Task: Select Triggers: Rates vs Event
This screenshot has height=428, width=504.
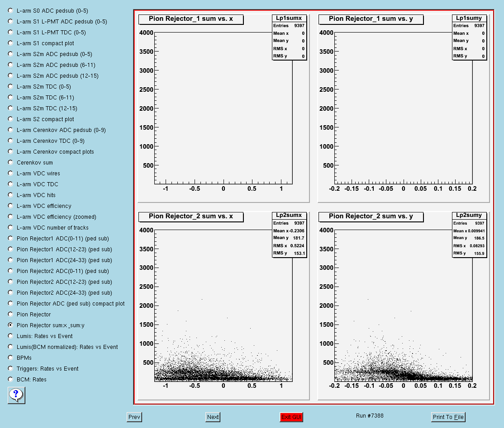Action: [x=10, y=369]
